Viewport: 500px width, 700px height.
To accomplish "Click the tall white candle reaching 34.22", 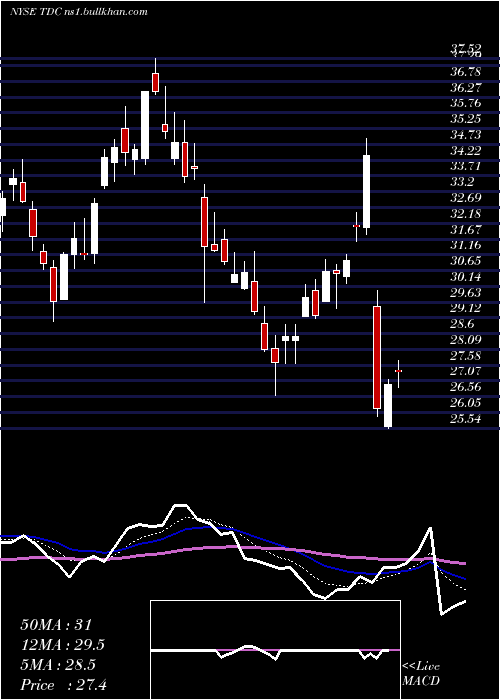I will pyautogui.click(x=367, y=192).
